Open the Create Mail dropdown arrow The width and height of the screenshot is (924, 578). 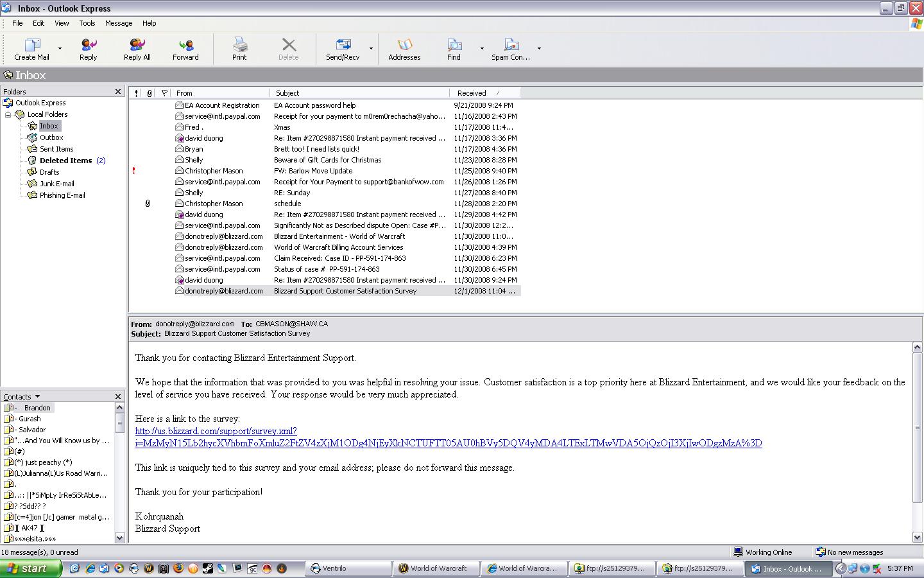60,49
